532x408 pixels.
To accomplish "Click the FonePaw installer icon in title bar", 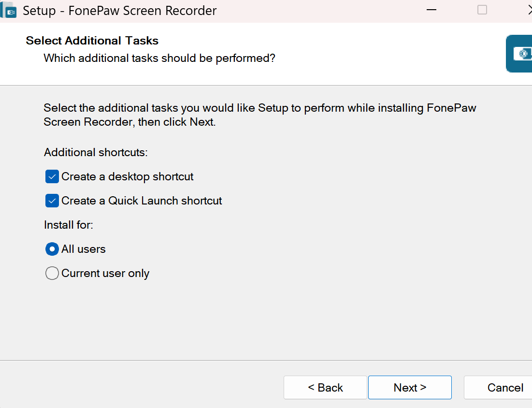I will tap(9, 11).
